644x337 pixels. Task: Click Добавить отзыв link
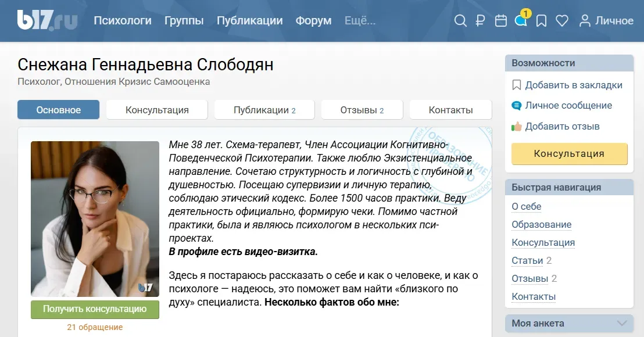562,127
